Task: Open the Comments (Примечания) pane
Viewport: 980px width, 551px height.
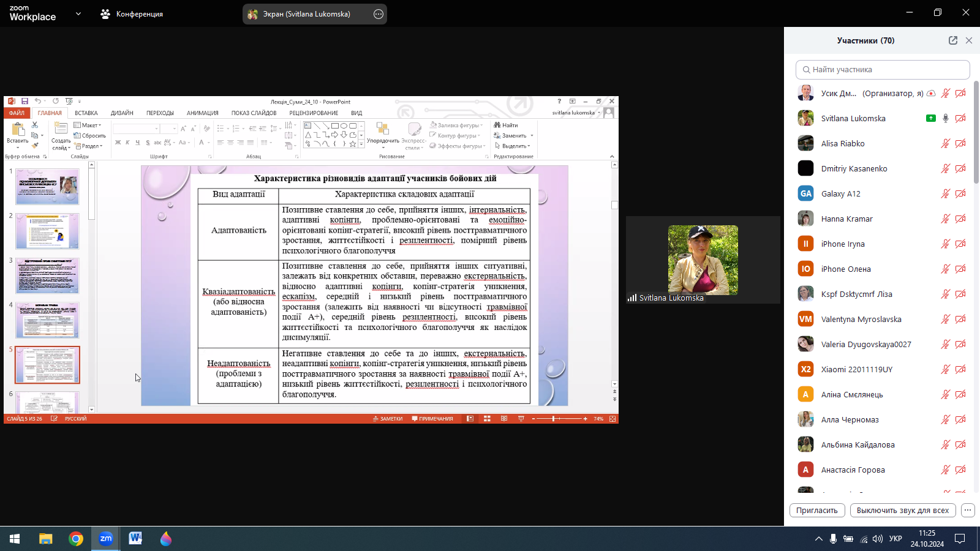Action: pyautogui.click(x=432, y=419)
